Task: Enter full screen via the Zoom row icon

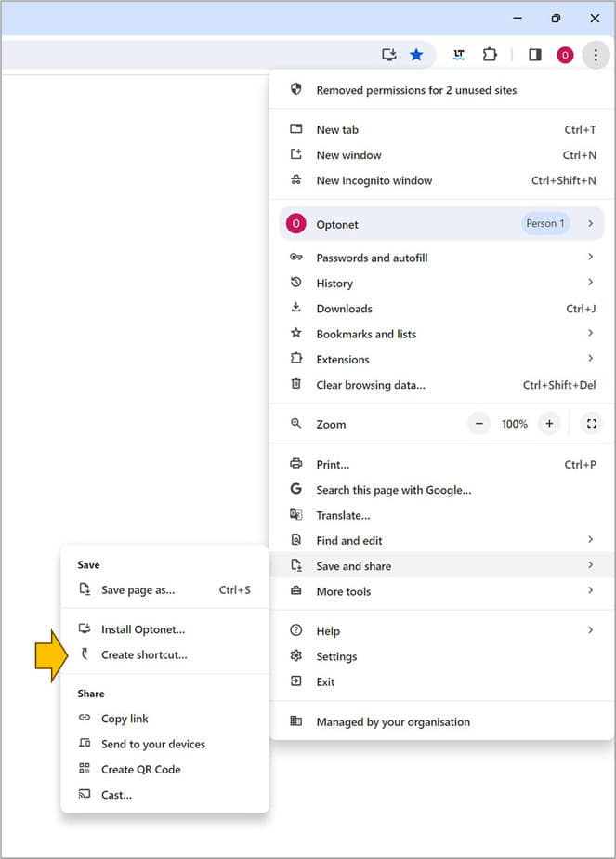Action: click(591, 423)
